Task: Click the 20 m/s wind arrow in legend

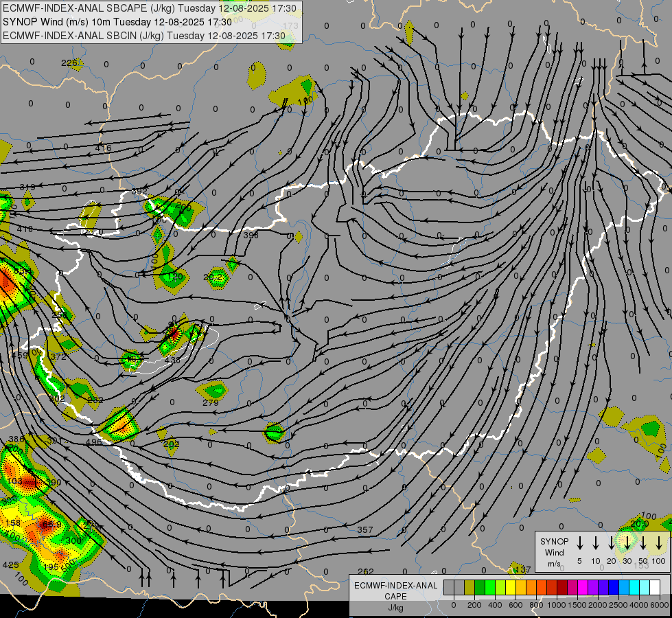Action: click(612, 543)
